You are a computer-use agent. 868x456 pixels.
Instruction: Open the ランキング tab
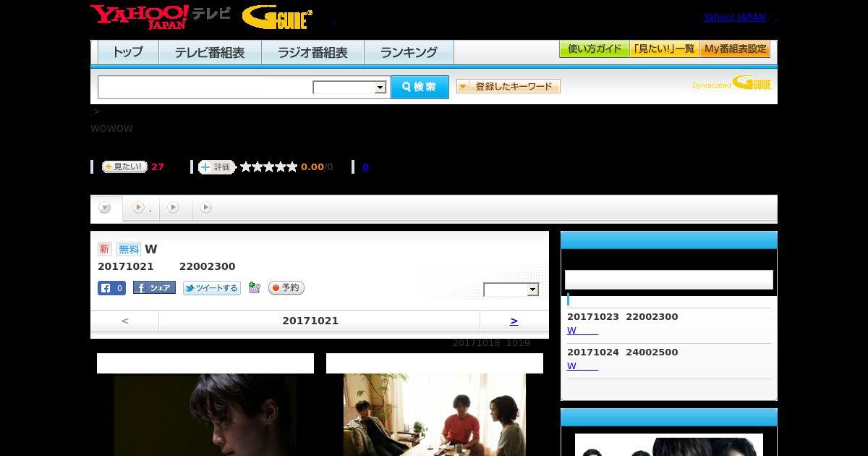click(x=409, y=52)
